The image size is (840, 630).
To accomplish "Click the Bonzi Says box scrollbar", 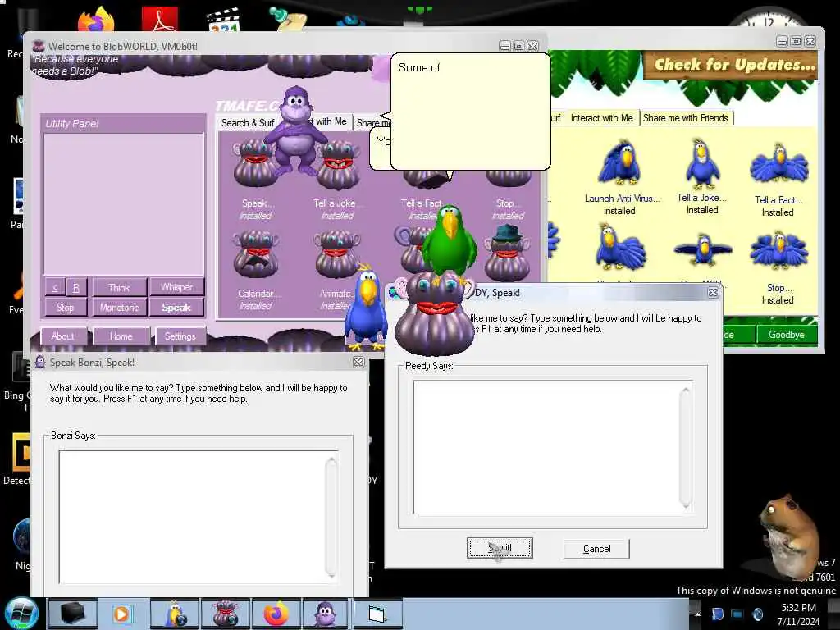I will point(331,517).
